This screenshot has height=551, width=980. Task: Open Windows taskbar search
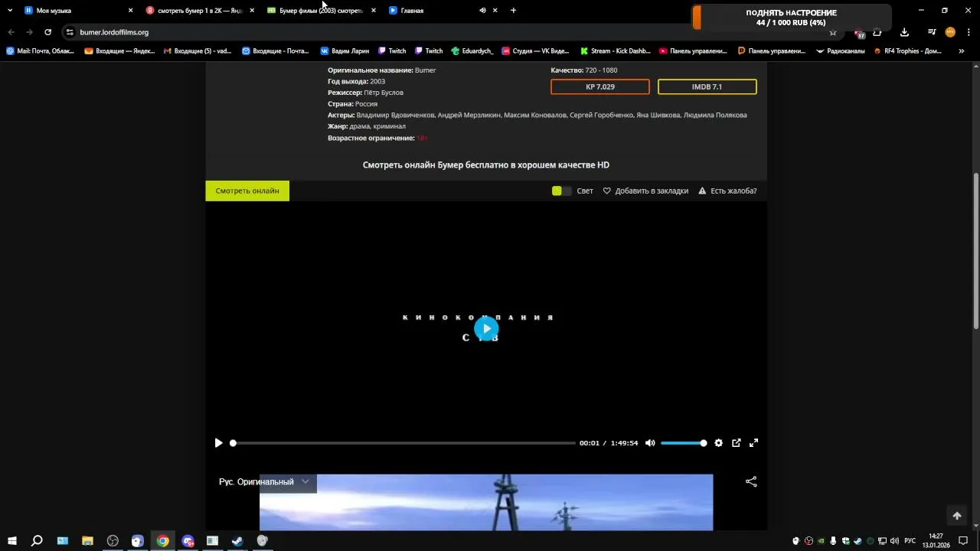[x=37, y=541]
